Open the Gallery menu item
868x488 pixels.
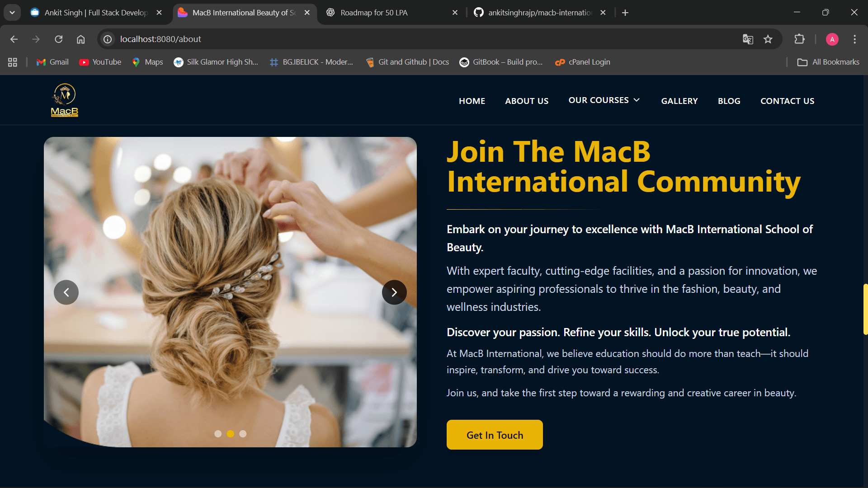pos(679,101)
